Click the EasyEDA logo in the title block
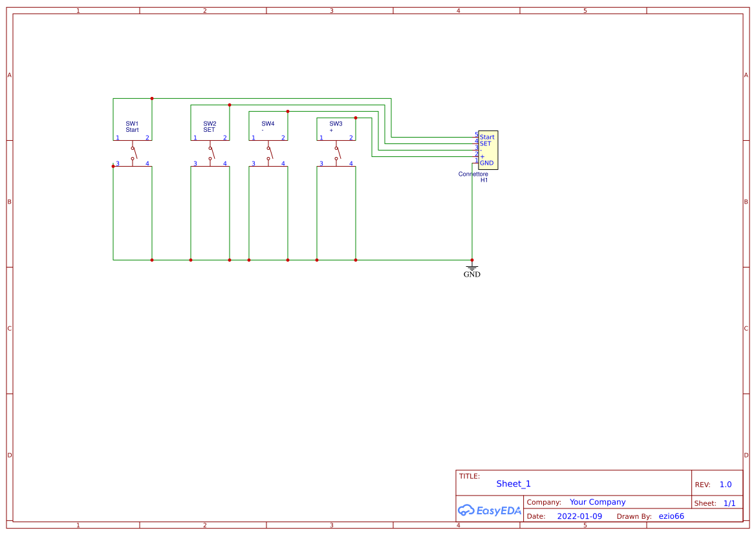756x535 pixels. point(490,510)
